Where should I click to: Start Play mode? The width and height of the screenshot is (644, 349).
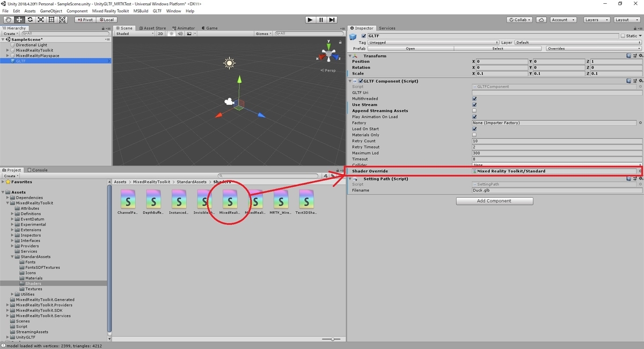310,20
